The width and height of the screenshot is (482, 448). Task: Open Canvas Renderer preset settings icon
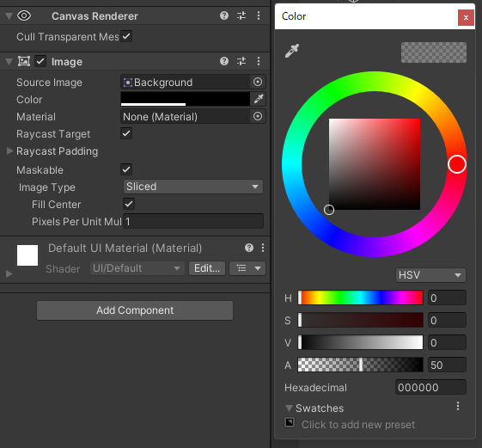[241, 15]
